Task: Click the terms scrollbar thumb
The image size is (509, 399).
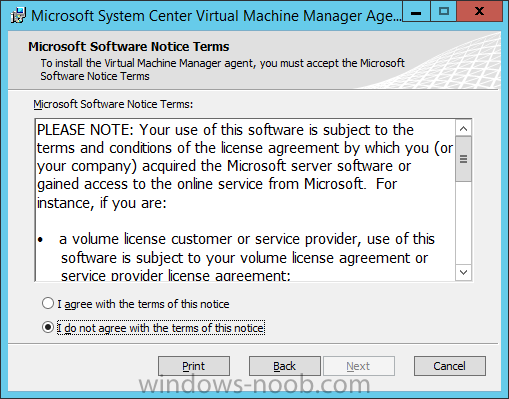Action: click(x=463, y=159)
